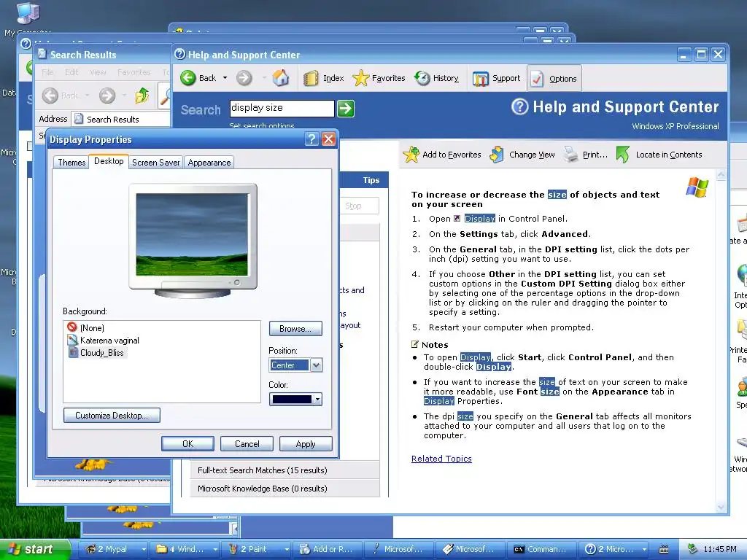Open Mypal taskbar group

[x=112, y=549]
